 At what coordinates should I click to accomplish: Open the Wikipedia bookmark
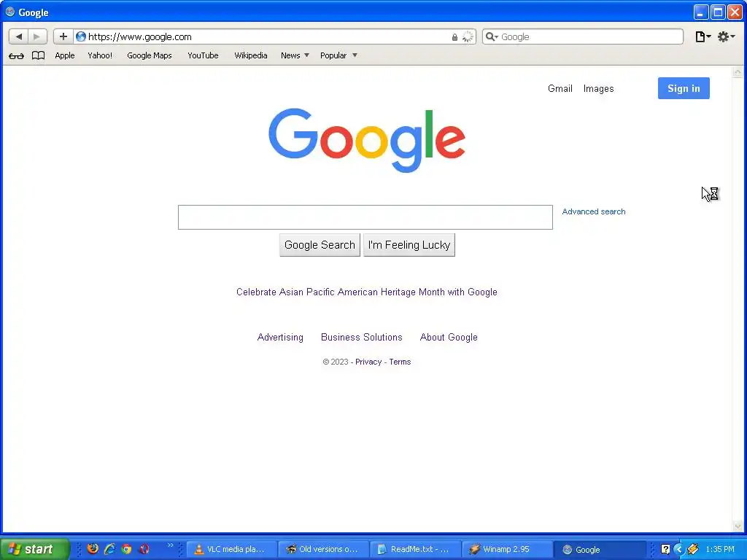(x=251, y=55)
